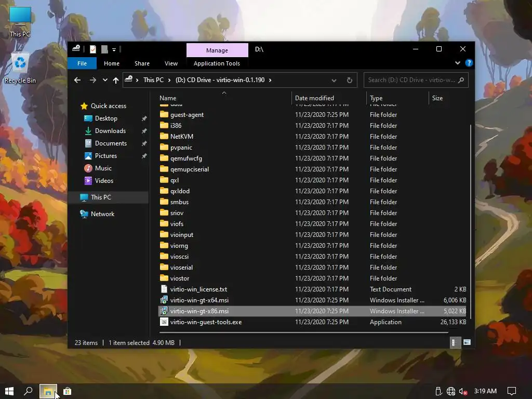The width and height of the screenshot is (532, 399).
Task: Click the muted volume tray icon
Action: pos(463,391)
